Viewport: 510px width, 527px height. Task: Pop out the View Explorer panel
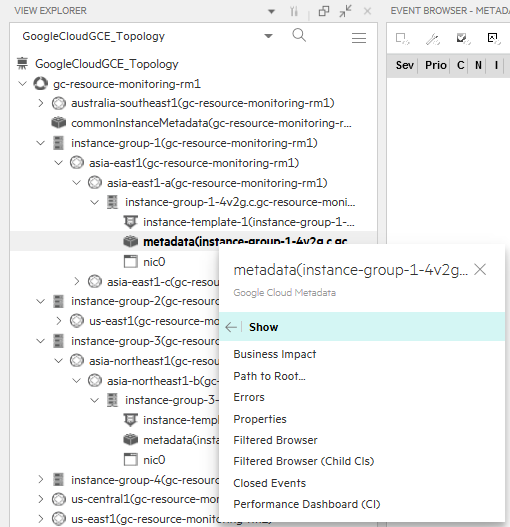coord(323,11)
